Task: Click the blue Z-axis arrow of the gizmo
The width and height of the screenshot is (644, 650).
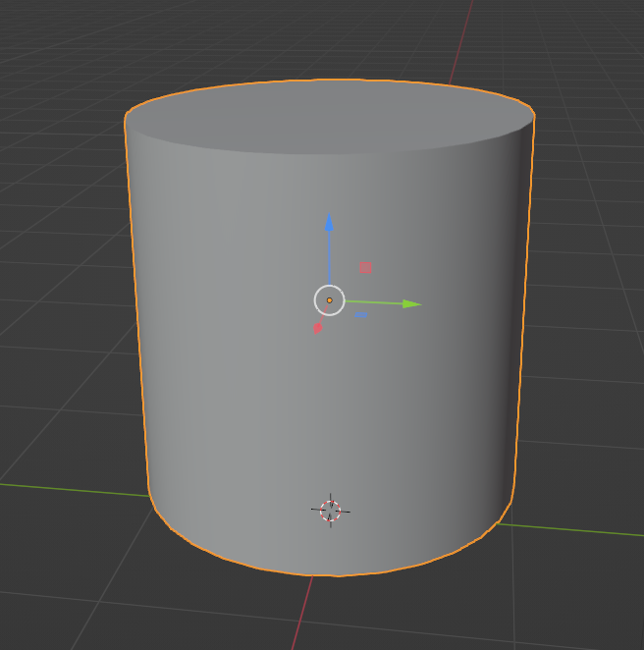Action: [x=329, y=223]
